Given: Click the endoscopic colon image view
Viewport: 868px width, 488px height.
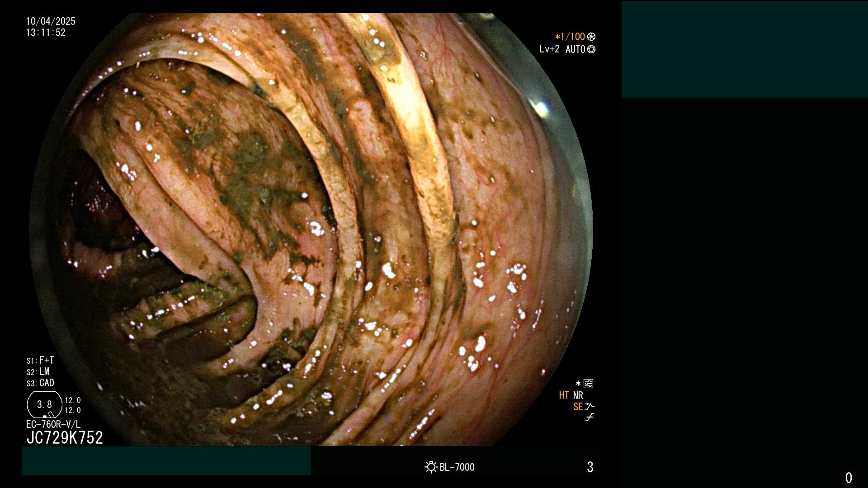Looking at the screenshot, I should coord(311,229).
